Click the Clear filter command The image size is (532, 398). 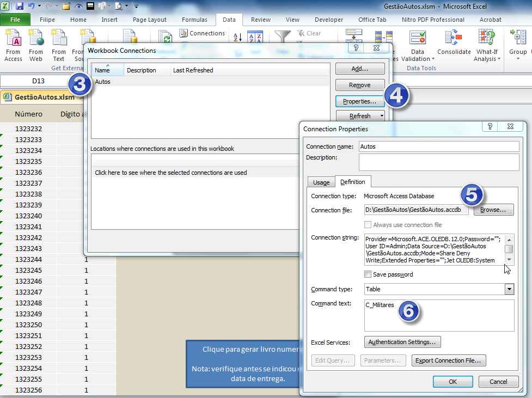pyautogui.click(x=309, y=33)
